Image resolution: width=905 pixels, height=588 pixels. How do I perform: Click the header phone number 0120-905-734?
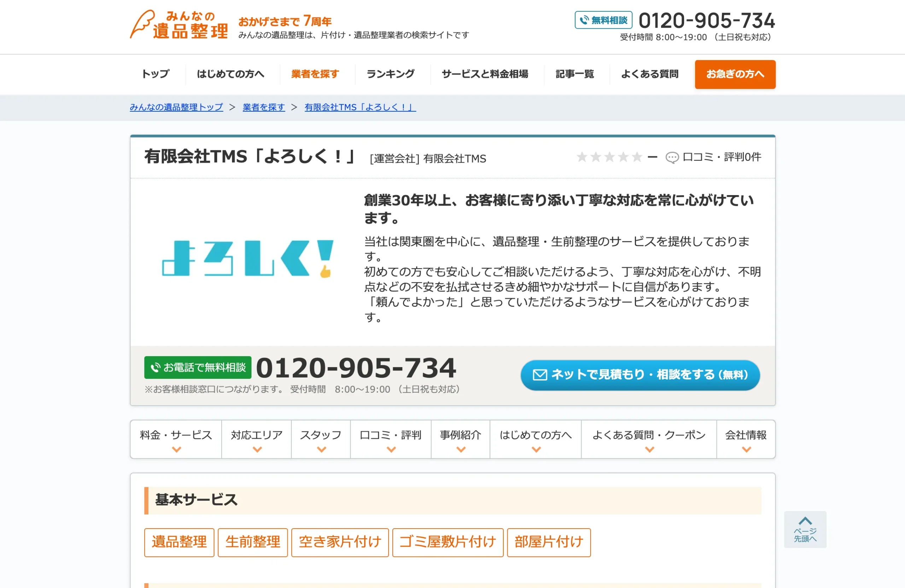tap(707, 20)
